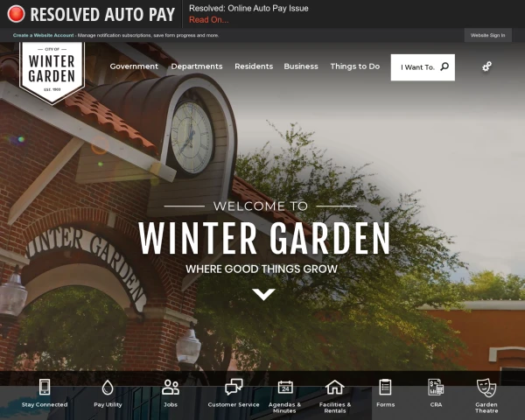Viewport: 525px width, 420px height.
Task: Click the Customer Service label
Action: [234, 404]
